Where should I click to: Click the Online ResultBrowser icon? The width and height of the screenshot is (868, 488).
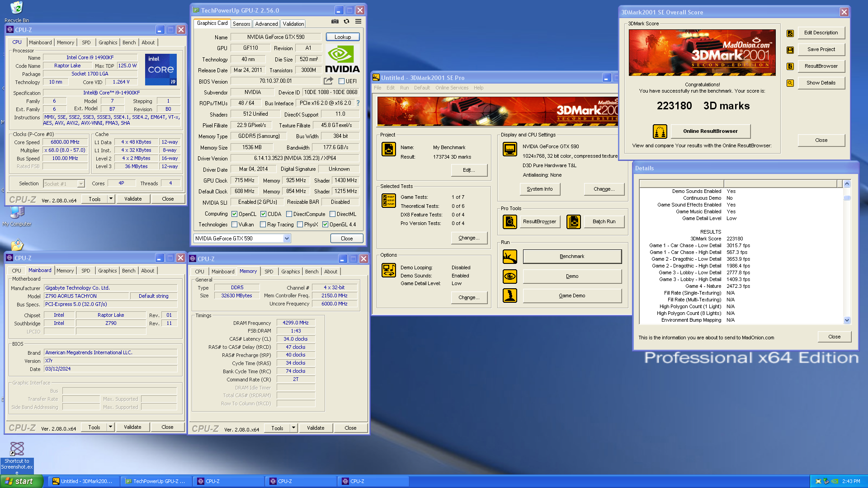coord(660,131)
